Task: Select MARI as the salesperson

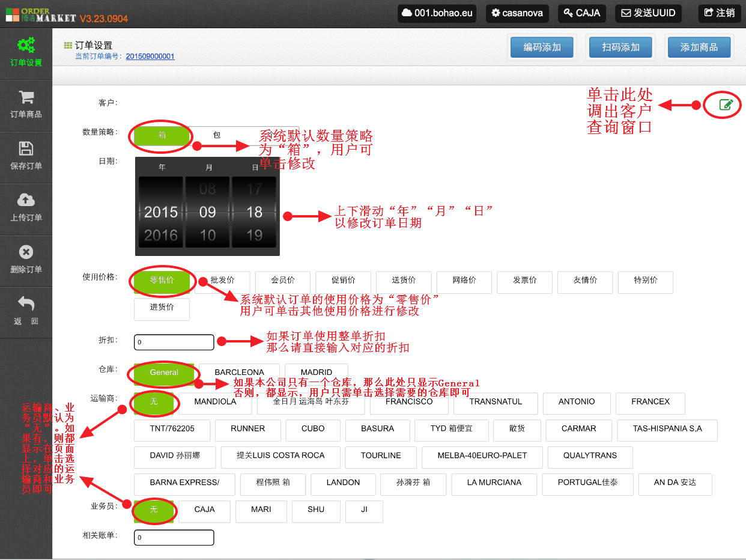Action: [261, 511]
